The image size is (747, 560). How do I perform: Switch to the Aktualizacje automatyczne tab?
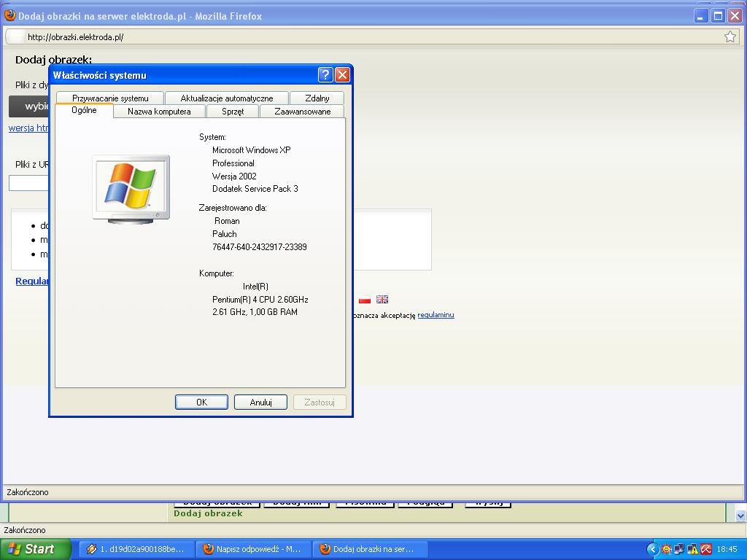point(227,98)
